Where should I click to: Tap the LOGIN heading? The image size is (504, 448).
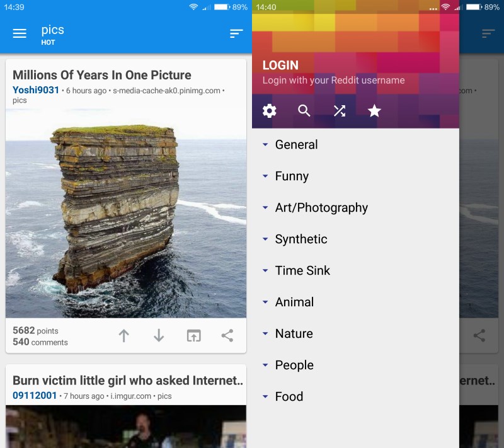tap(280, 66)
